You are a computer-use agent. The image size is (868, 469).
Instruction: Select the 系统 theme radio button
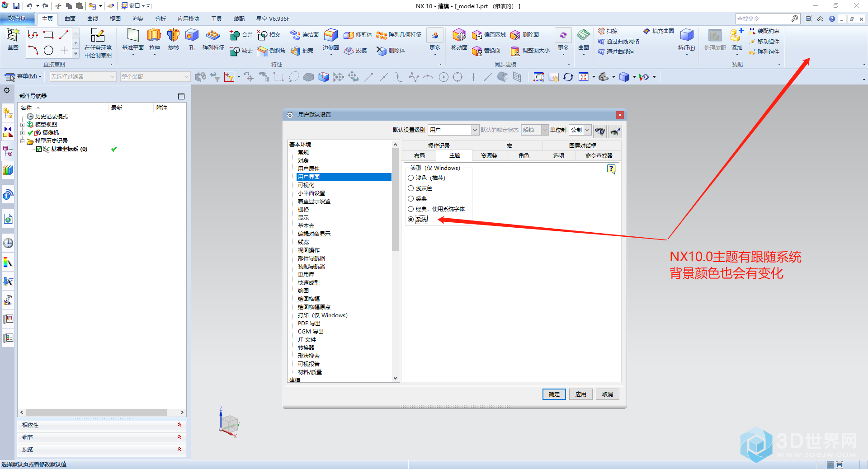[411, 220]
